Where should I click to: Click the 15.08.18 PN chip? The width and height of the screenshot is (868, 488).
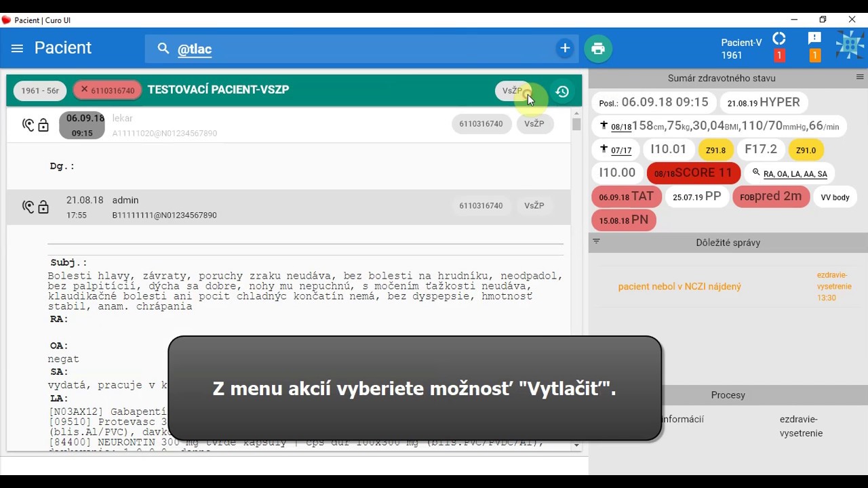pos(624,220)
